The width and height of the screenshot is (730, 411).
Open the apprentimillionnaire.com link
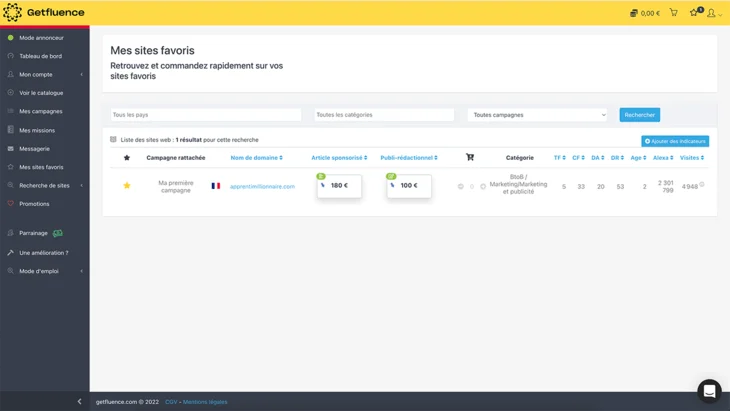(262, 187)
